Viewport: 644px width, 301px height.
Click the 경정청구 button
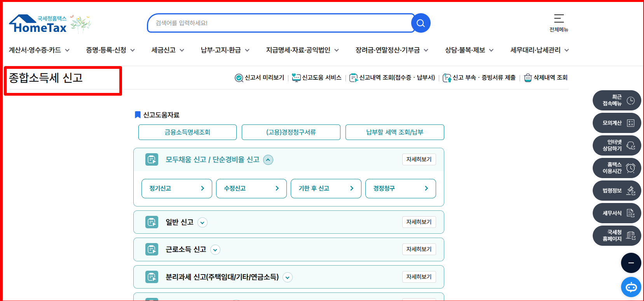click(x=401, y=189)
